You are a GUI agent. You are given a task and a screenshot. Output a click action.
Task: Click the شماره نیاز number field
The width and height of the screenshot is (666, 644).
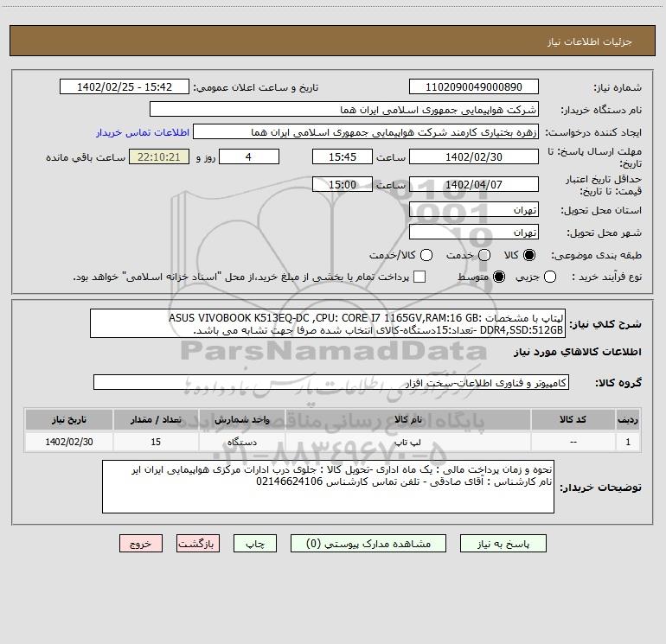point(473,87)
